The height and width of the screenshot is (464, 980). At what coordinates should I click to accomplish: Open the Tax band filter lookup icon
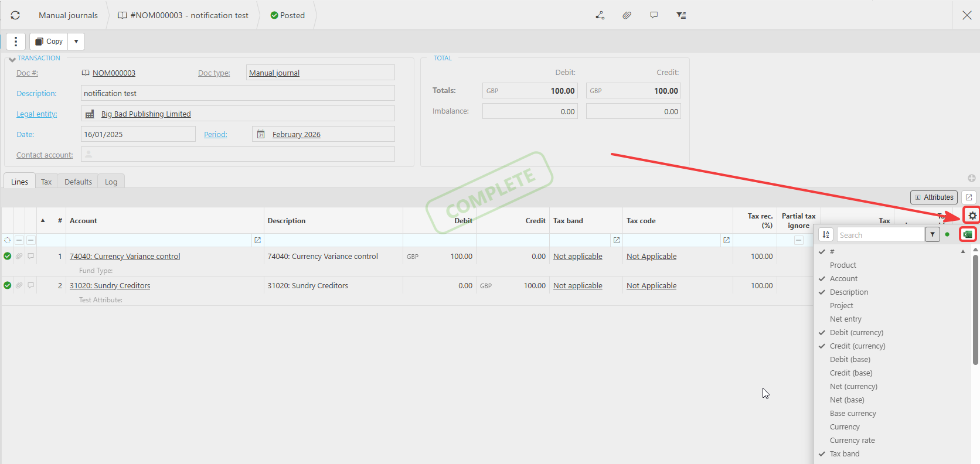click(x=616, y=240)
